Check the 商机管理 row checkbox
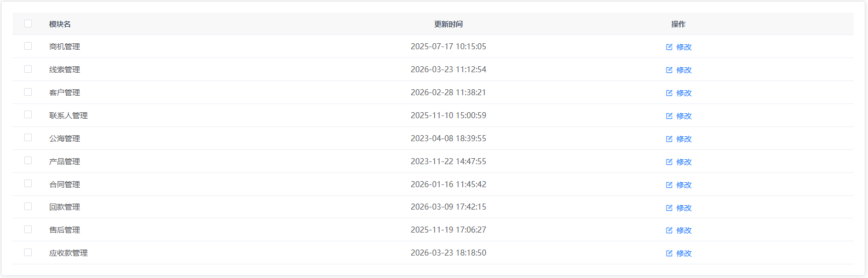 28,46
